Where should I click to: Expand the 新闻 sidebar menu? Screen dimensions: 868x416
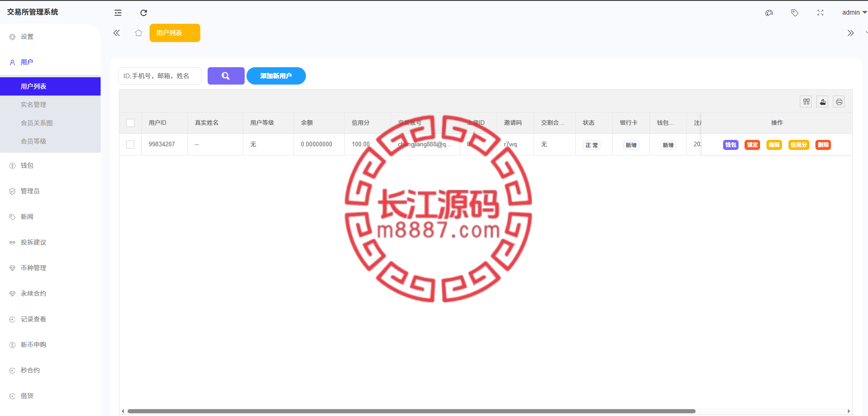point(50,217)
